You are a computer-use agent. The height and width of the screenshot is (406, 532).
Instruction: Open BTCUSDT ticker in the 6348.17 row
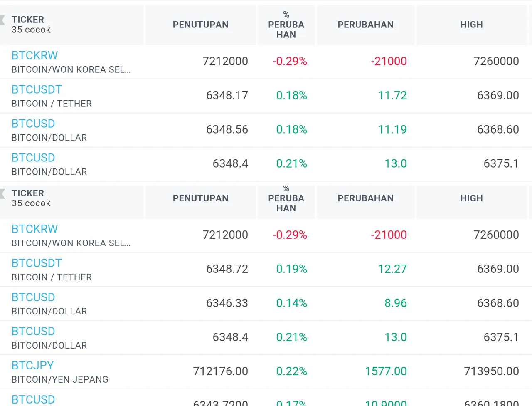[x=37, y=89]
